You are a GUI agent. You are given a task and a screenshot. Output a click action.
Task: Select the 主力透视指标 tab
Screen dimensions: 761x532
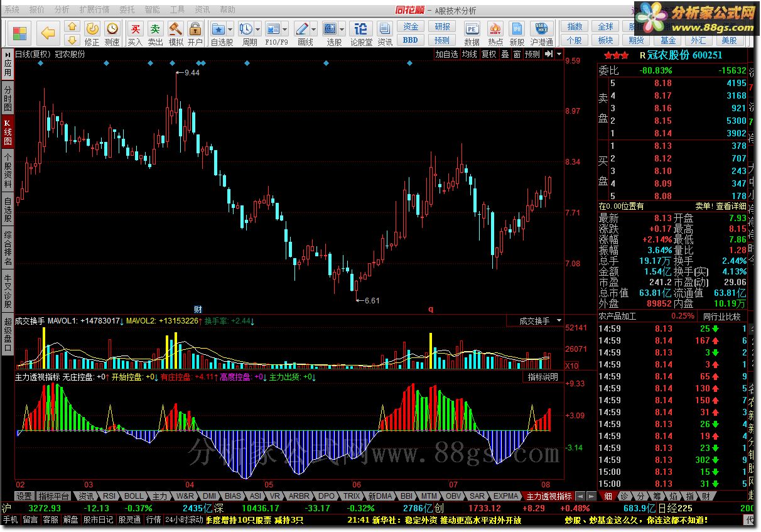[549, 496]
